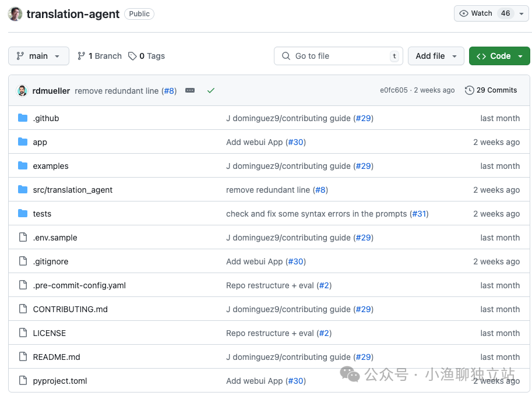Open the commit hash e0fc605

[393, 90]
